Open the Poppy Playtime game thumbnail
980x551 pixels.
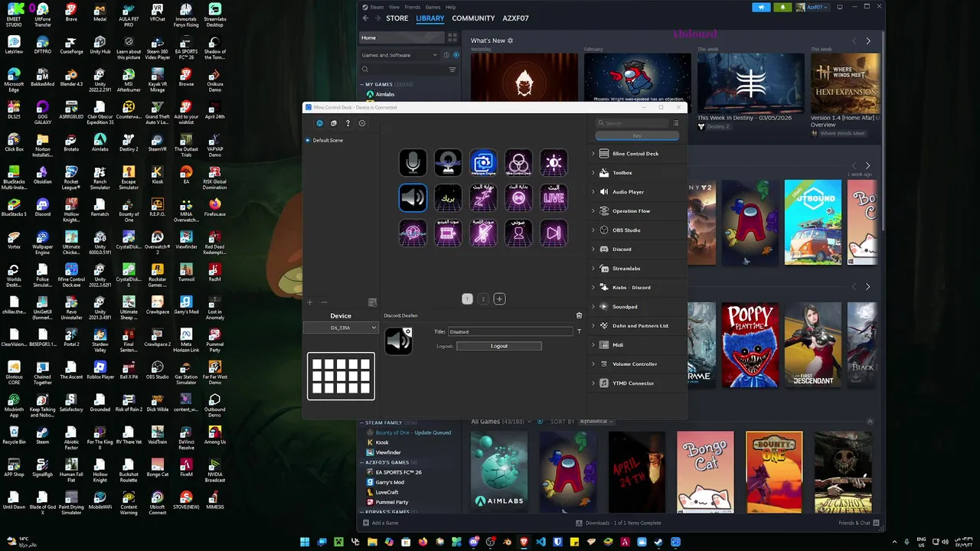pos(750,344)
